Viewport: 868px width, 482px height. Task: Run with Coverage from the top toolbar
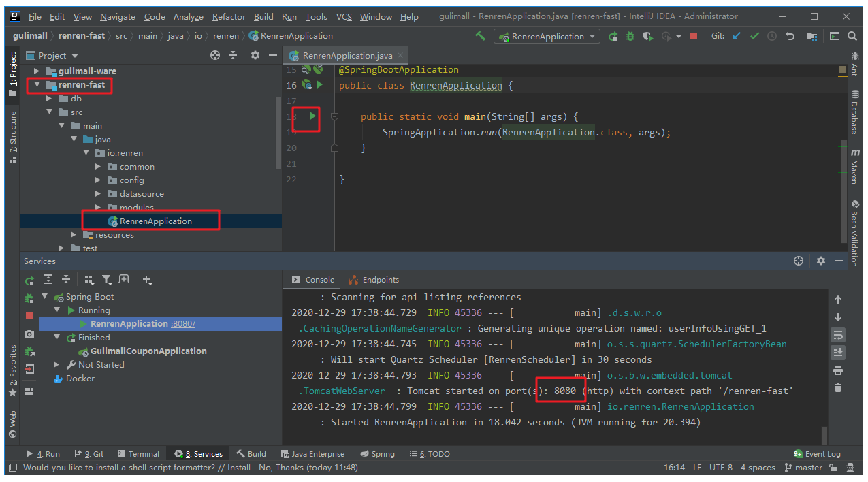pos(648,36)
